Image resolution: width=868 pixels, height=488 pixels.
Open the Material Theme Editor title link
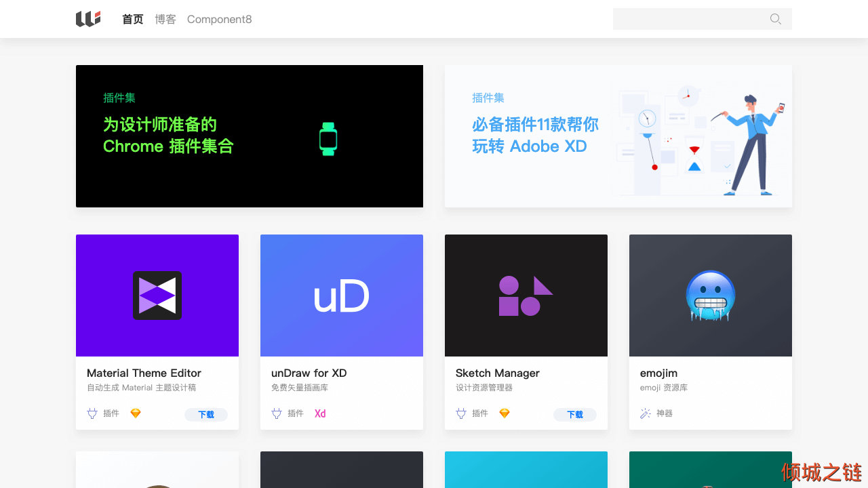[144, 373]
